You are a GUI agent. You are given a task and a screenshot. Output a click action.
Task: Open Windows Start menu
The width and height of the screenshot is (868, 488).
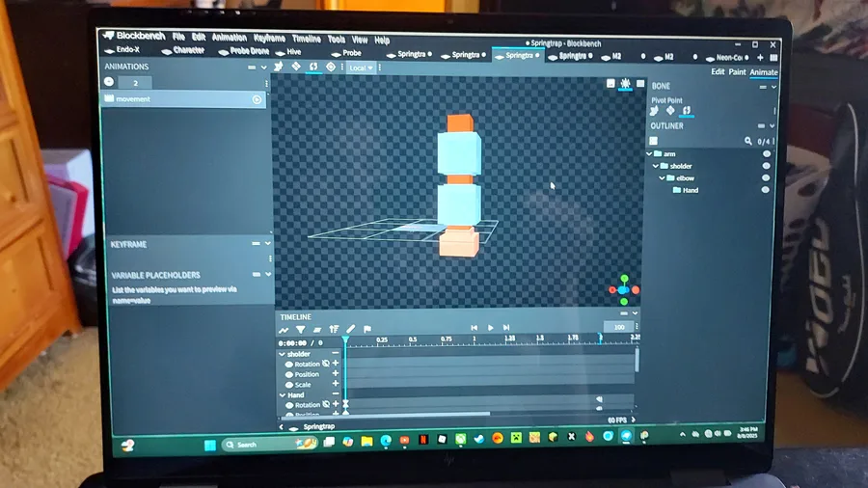pos(210,445)
